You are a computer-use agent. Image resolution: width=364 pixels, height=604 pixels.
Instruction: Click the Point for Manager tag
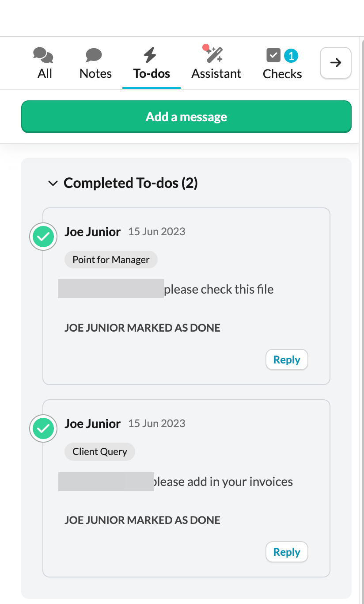click(111, 260)
